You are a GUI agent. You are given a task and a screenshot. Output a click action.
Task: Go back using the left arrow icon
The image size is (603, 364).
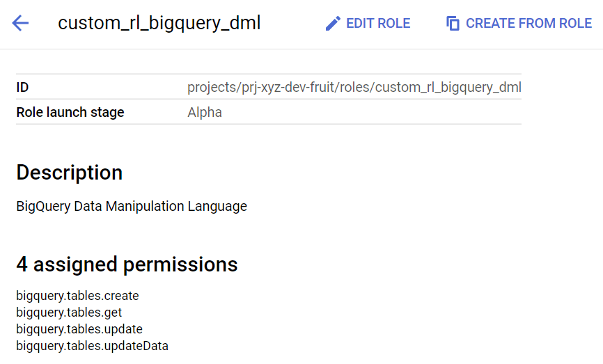[x=20, y=23]
